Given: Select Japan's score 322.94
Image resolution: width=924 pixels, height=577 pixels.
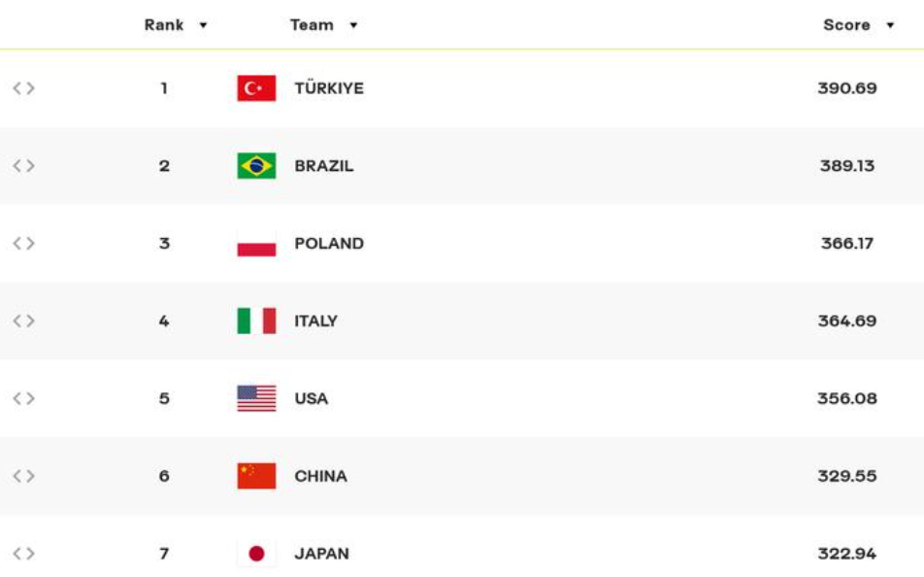Looking at the screenshot, I should 846,554.
